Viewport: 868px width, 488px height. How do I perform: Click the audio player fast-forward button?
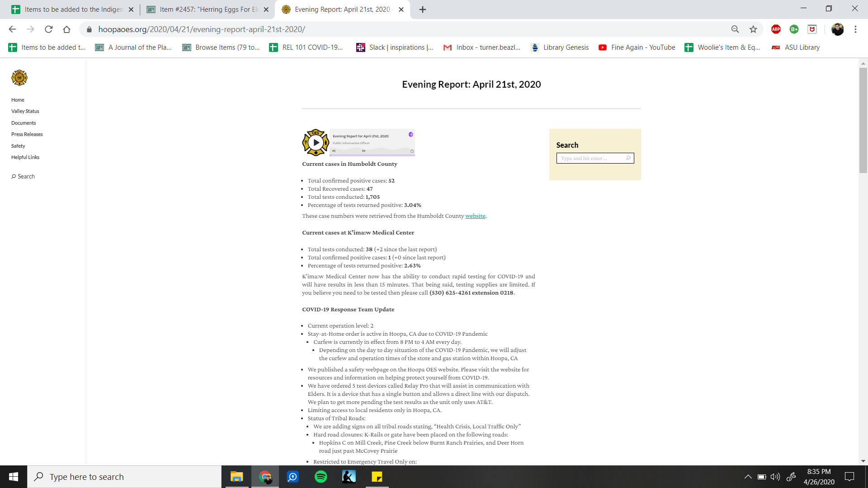coord(363,151)
